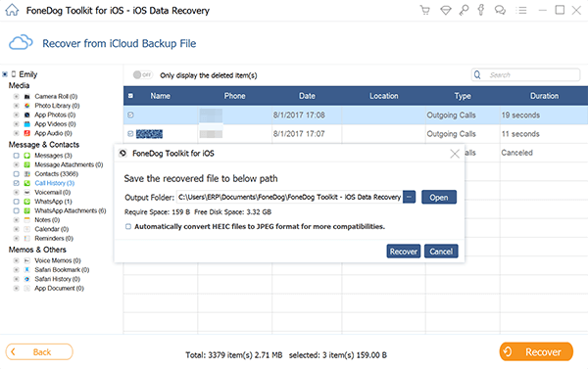588x369 pixels.
Task: Click the iCloud cloud icon
Action: [21, 42]
